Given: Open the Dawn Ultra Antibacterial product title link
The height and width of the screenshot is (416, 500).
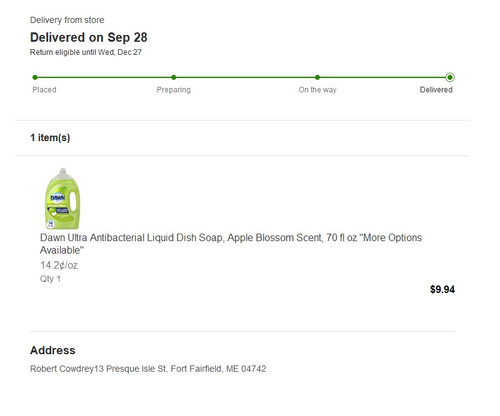Looking at the screenshot, I should point(231,244).
